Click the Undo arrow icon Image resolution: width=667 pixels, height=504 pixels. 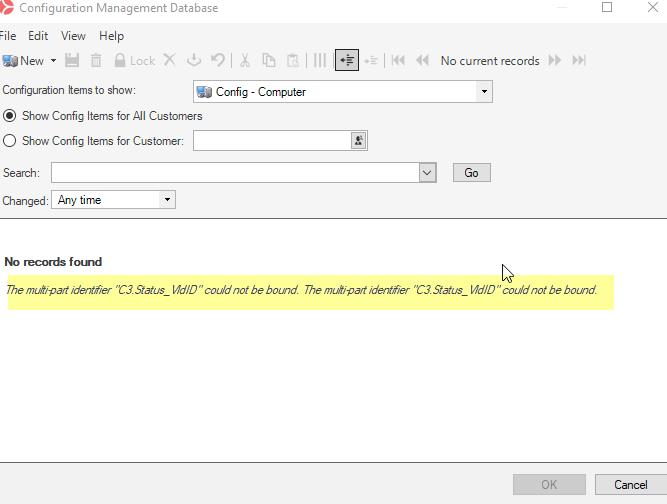217,61
